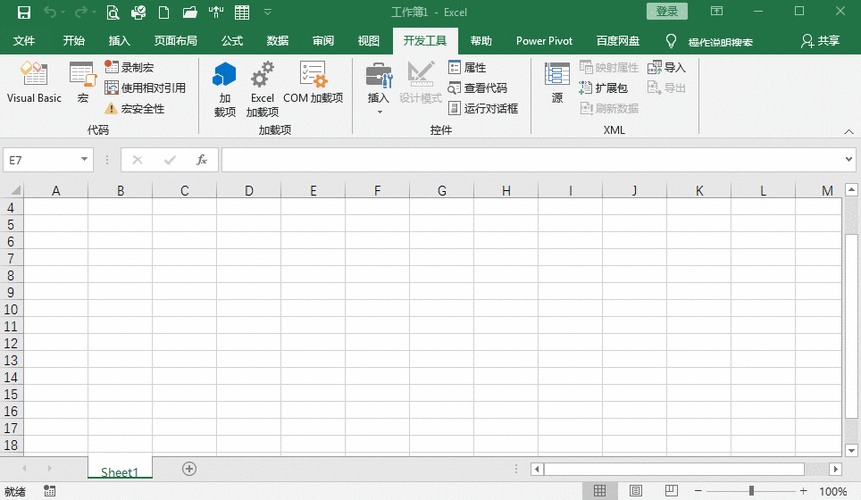Start 录制宏 record macro
Screen dimensions: 861x500
(x=129, y=67)
